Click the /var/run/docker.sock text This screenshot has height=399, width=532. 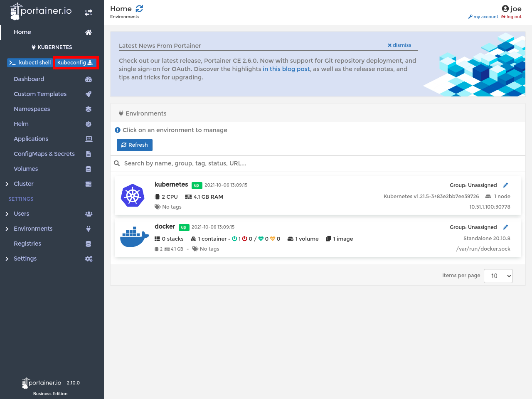pos(483,249)
